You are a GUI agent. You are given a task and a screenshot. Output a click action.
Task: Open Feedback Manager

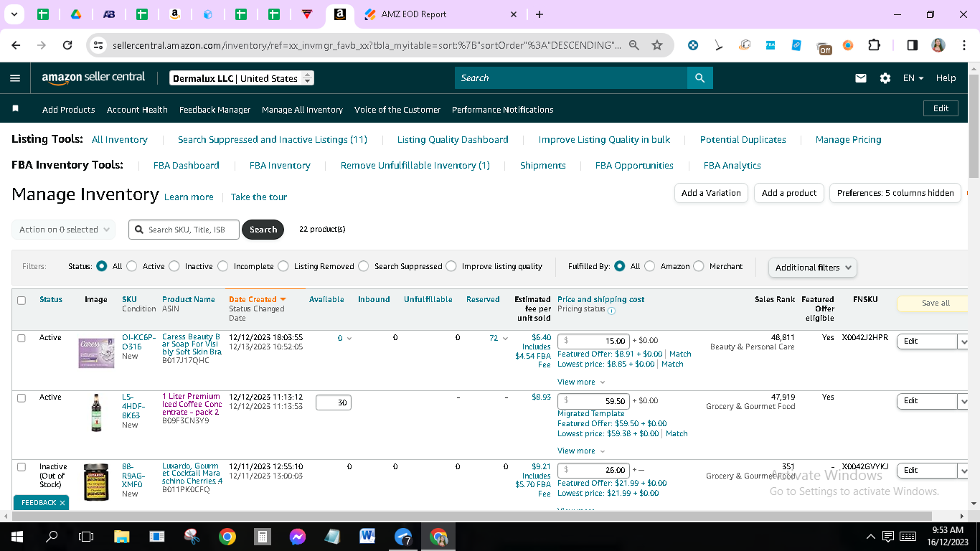215,110
